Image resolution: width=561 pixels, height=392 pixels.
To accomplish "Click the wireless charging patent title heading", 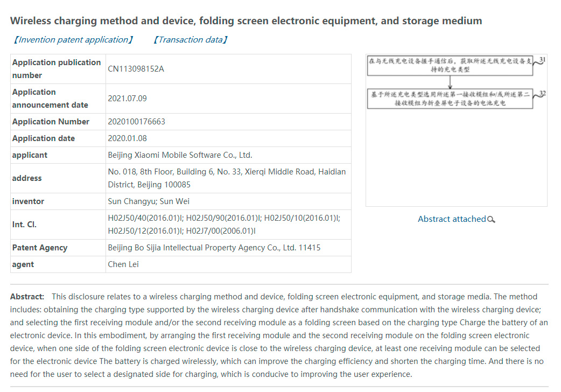I will pyautogui.click(x=246, y=21).
